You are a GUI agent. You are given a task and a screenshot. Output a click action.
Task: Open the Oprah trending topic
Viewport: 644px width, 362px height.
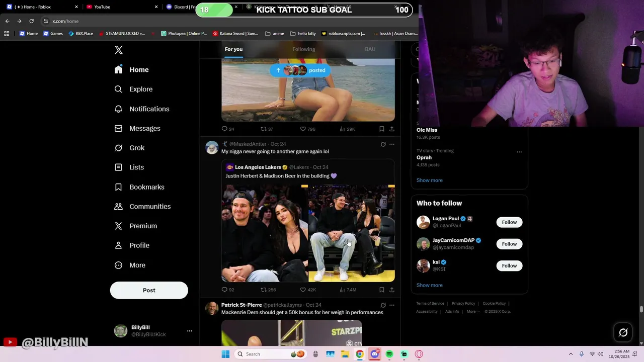tap(424, 158)
